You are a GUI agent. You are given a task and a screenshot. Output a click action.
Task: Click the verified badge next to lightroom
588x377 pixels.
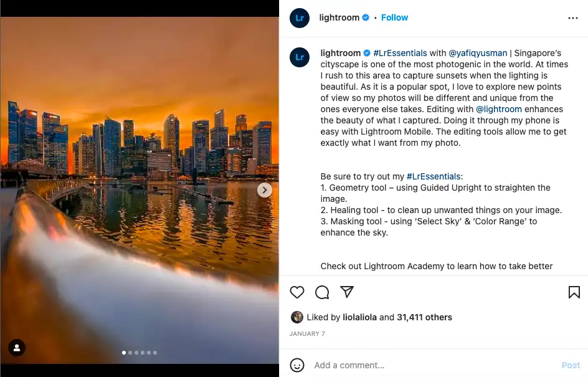click(366, 17)
